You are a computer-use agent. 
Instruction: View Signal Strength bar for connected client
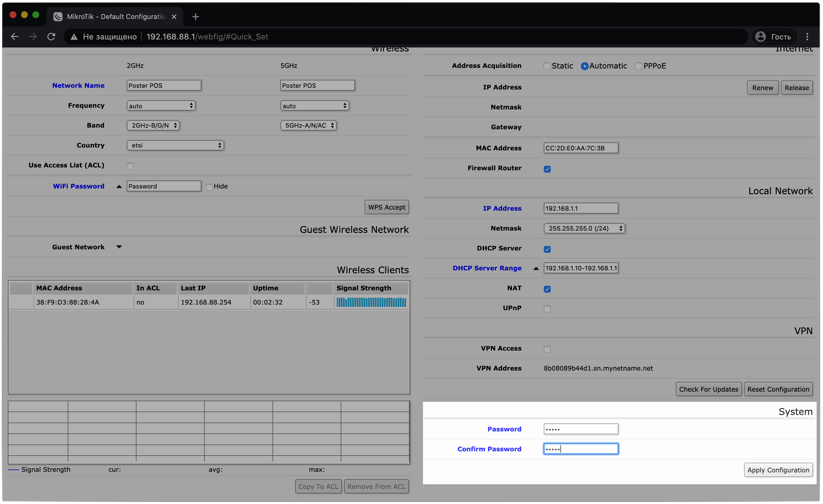(x=370, y=302)
